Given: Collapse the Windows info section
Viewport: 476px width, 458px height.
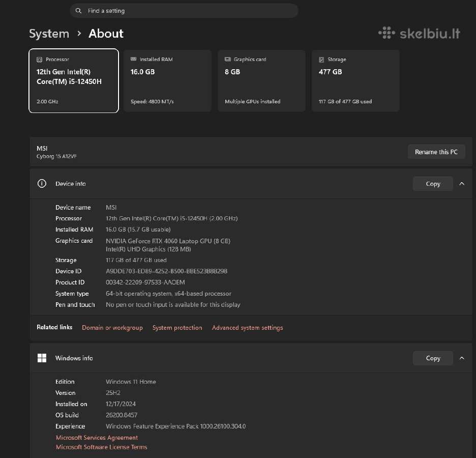Looking at the screenshot, I should tap(462, 358).
